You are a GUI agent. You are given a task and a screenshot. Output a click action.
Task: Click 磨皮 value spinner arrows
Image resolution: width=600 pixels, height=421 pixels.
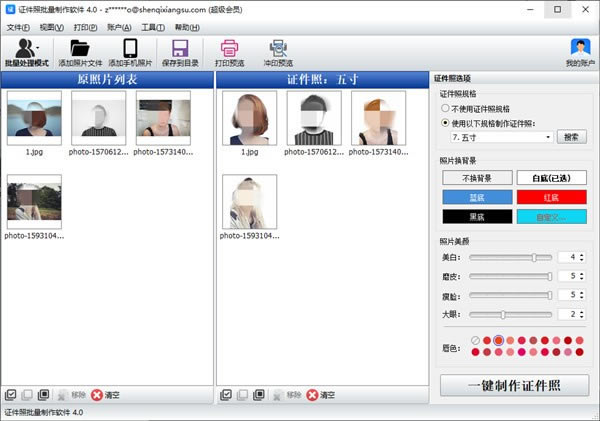click(x=582, y=276)
